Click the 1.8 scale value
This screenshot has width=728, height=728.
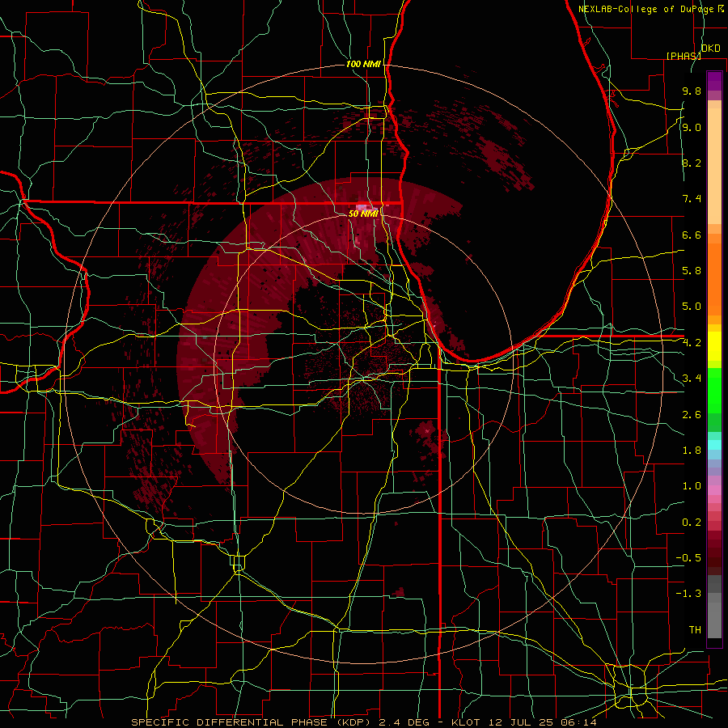tap(692, 451)
